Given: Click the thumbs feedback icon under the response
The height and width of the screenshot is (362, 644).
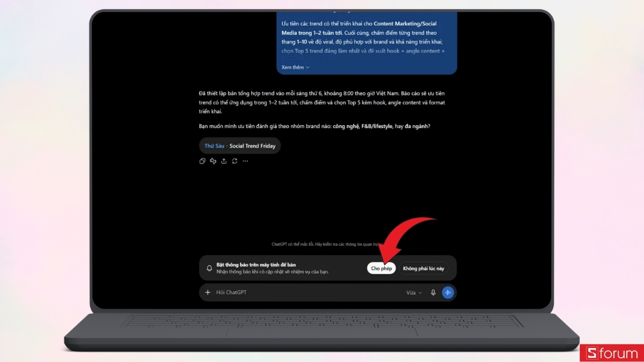Looking at the screenshot, I should 213,161.
